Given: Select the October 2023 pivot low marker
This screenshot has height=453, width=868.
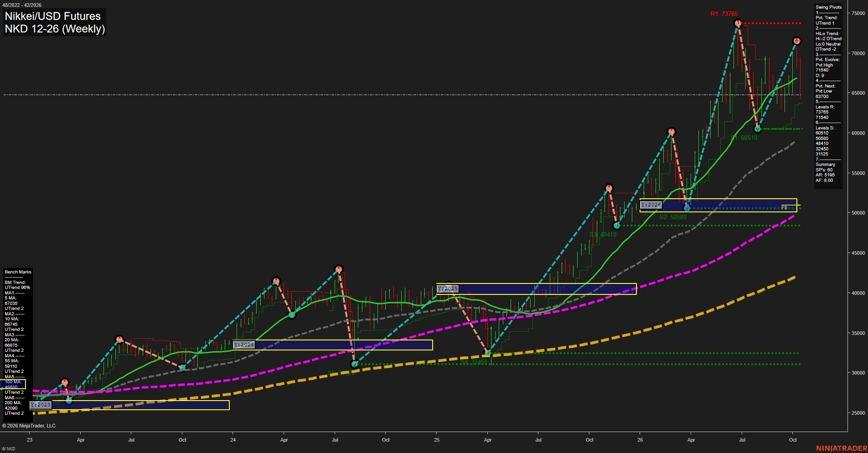Looking at the screenshot, I should pyautogui.click(x=182, y=367).
